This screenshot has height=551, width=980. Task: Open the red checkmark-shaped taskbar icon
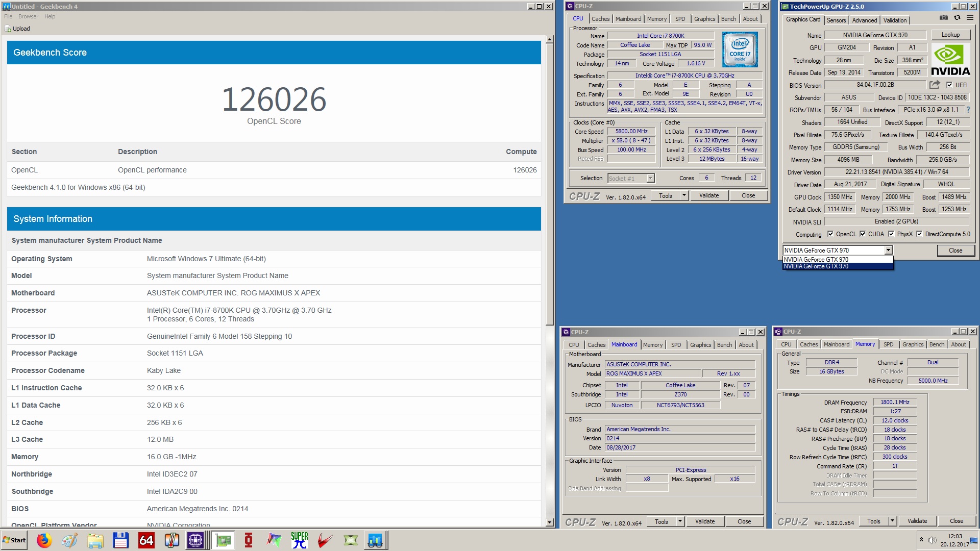(x=325, y=540)
